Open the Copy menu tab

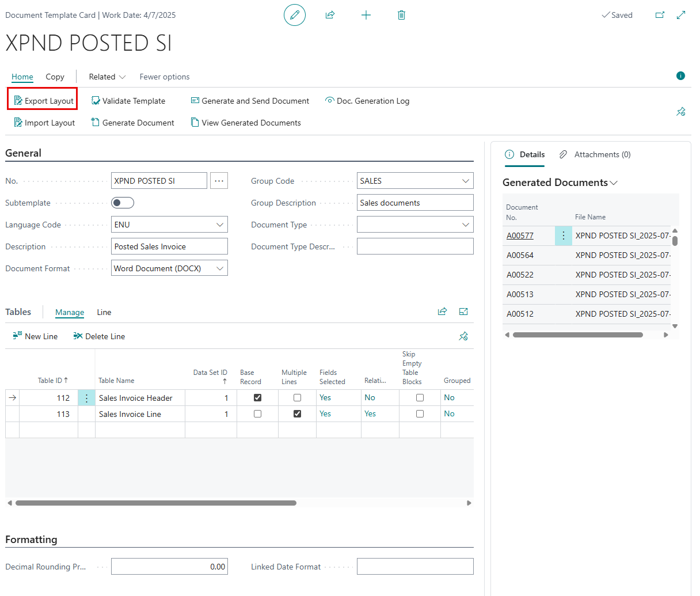pyautogui.click(x=55, y=77)
